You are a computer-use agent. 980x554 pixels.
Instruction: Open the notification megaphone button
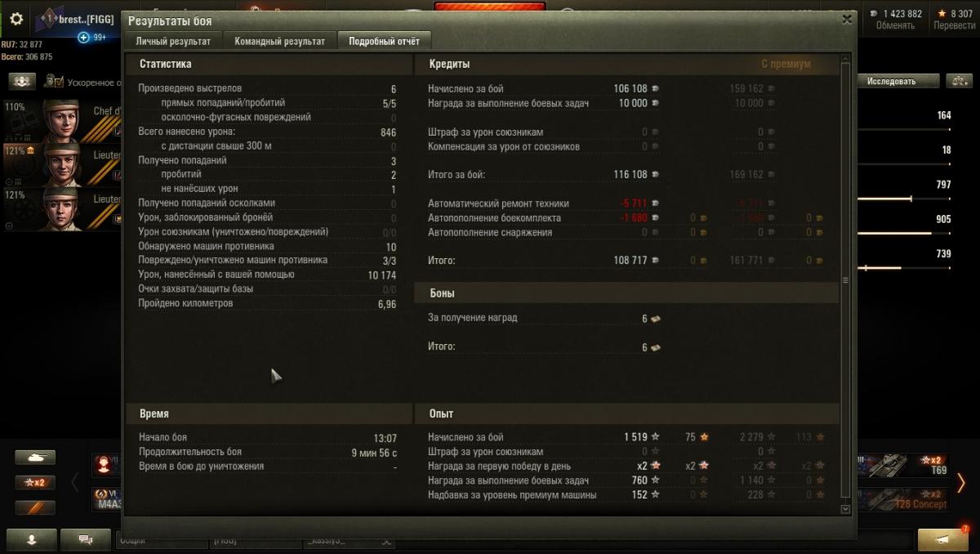[942, 539]
